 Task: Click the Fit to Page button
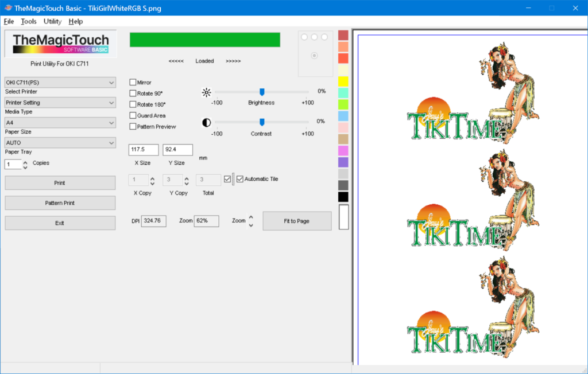[x=297, y=221]
